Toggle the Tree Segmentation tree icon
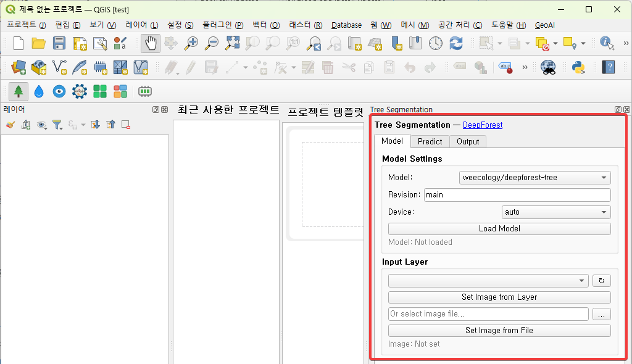The height and width of the screenshot is (364, 632). pos(19,92)
